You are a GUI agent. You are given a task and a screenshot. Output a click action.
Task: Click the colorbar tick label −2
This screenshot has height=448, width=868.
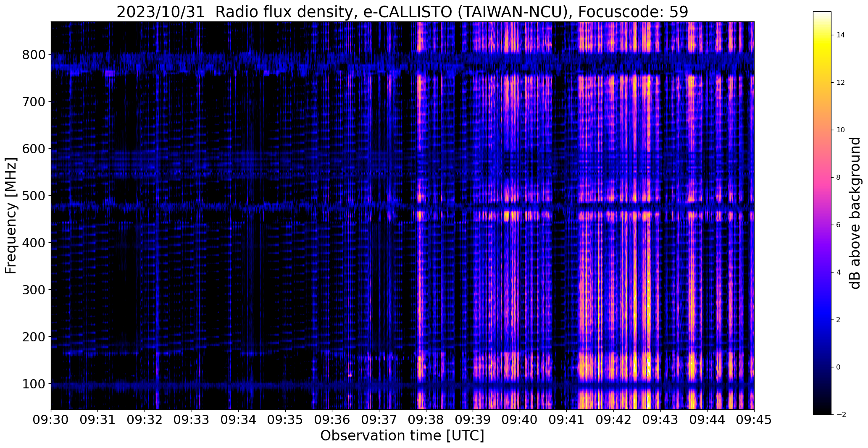pos(841,415)
